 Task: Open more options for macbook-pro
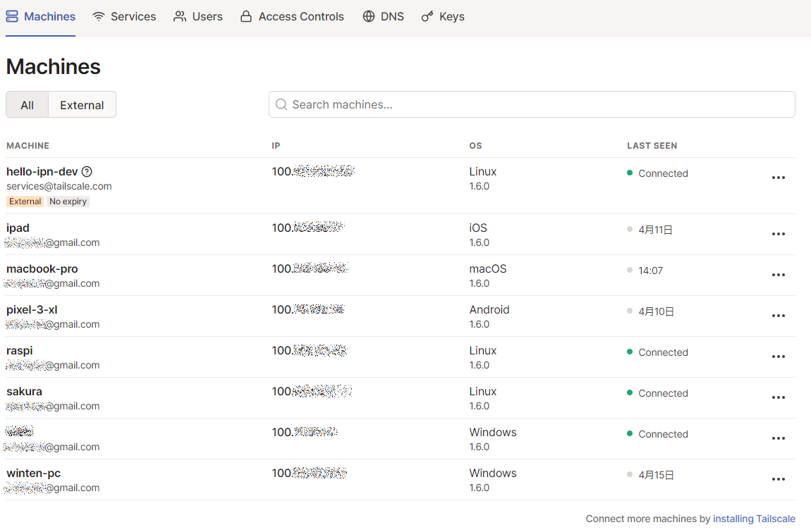pyautogui.click(x=779, y=275)
